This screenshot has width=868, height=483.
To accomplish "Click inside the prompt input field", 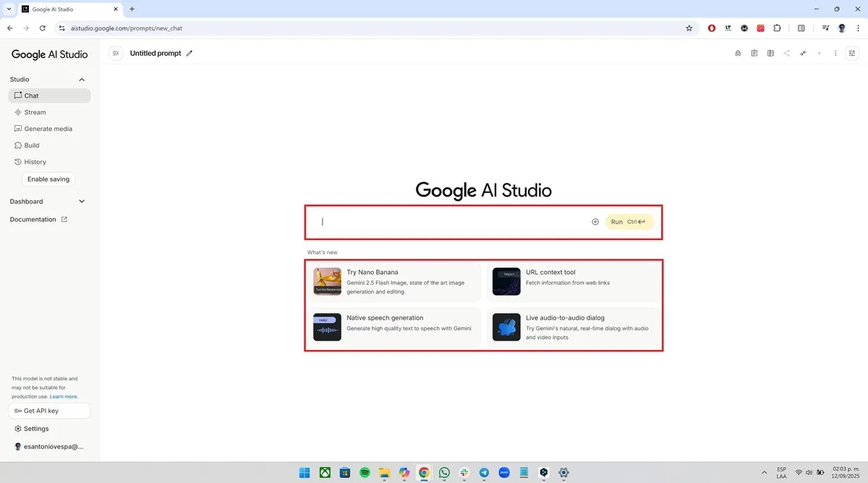I will (x=448, y=221).
